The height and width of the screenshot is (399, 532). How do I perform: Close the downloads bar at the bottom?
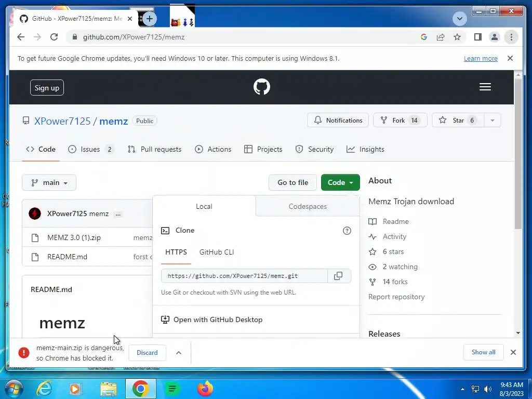coord(513,352)
